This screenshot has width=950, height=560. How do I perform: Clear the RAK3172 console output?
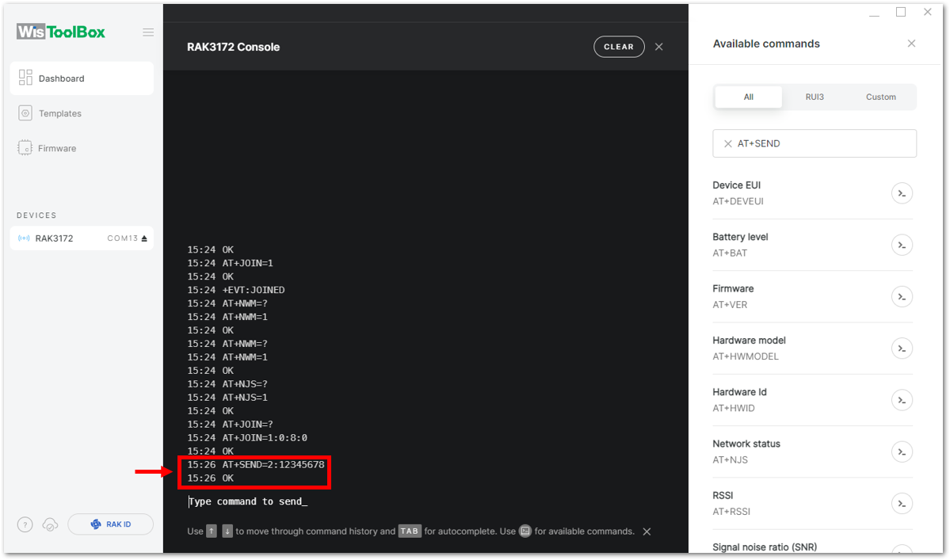pyautogui.click(x=619, y=47)
